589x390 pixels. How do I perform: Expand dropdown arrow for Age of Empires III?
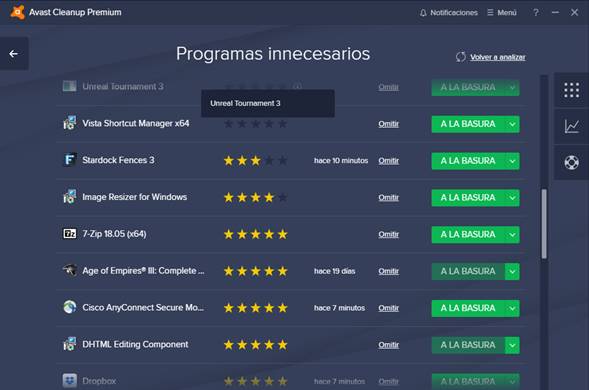pos(512,271)
